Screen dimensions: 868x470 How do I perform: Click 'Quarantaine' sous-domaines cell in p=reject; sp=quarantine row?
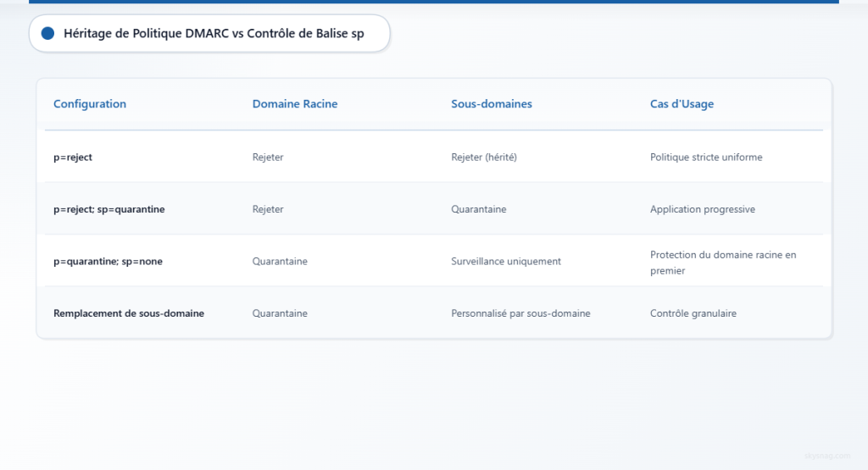coord(478,209)
